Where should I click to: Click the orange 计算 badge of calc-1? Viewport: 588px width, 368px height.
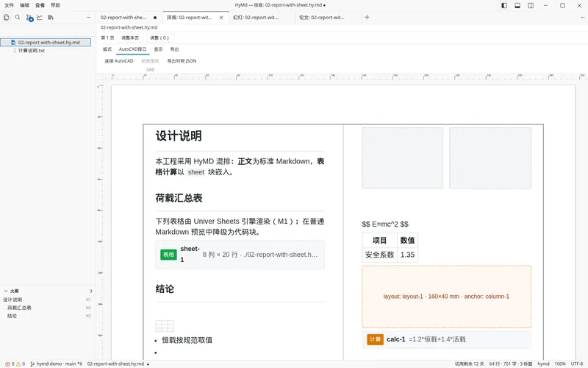[375, 339]
